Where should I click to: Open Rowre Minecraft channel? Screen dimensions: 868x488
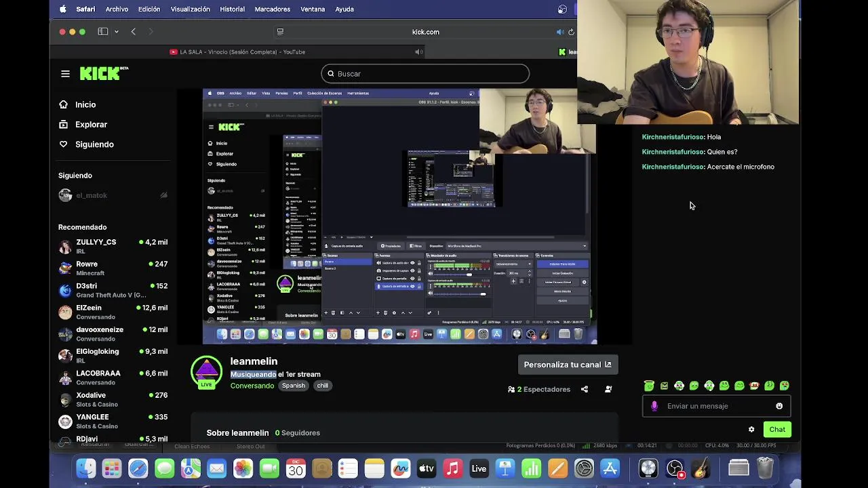pos(113,268)
